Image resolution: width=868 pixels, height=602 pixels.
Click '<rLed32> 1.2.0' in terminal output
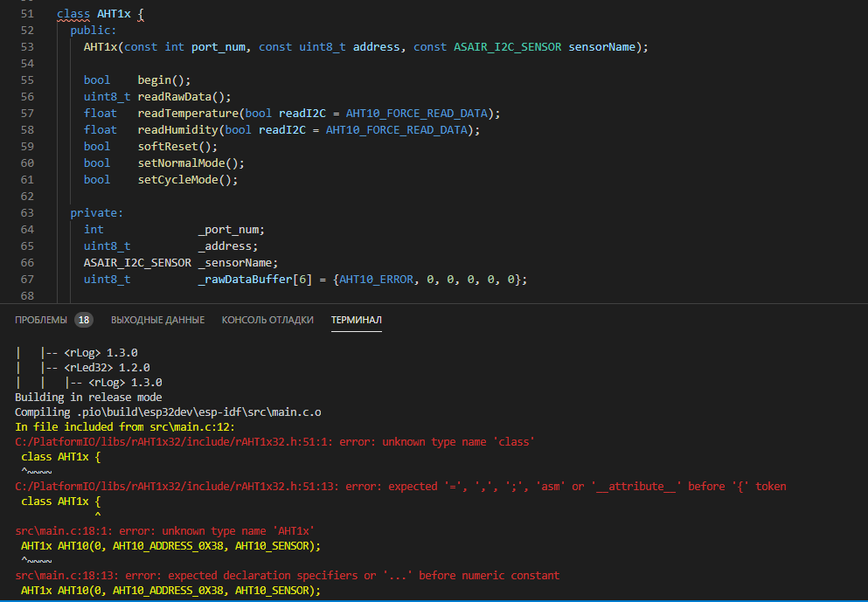pos(107,368)
